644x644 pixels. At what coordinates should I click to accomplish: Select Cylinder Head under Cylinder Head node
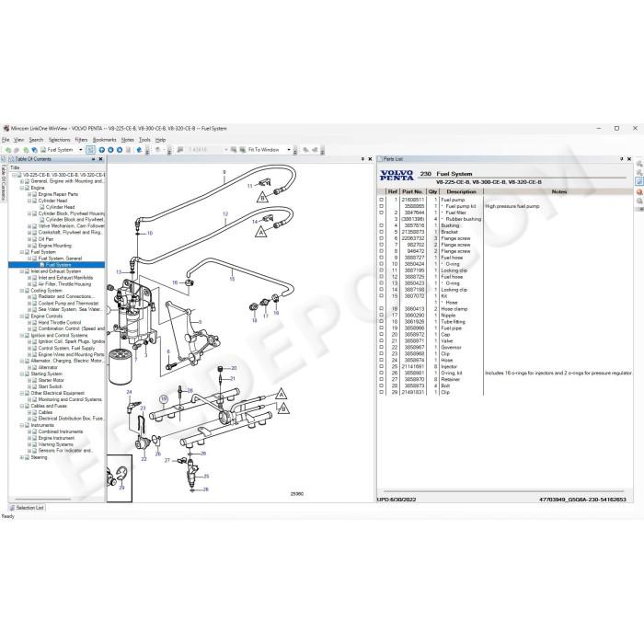point(61,207)
